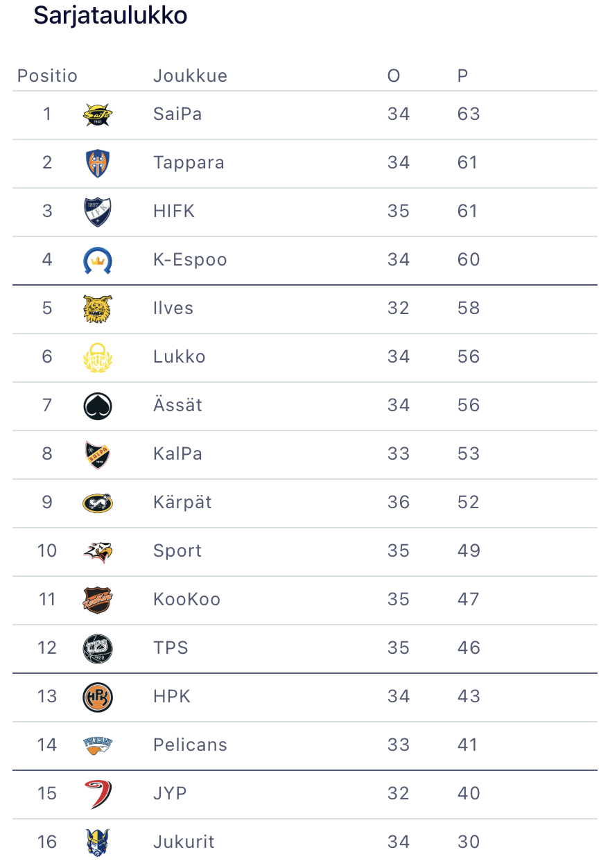The image size is (610, 868).
Task: Click the Joukkue column header
Action: click(190, 76)
